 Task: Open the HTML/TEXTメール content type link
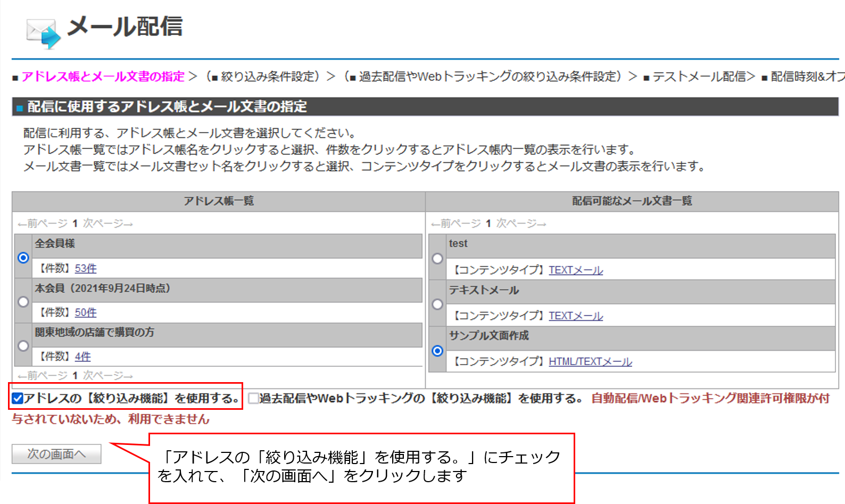coord(590,362)
